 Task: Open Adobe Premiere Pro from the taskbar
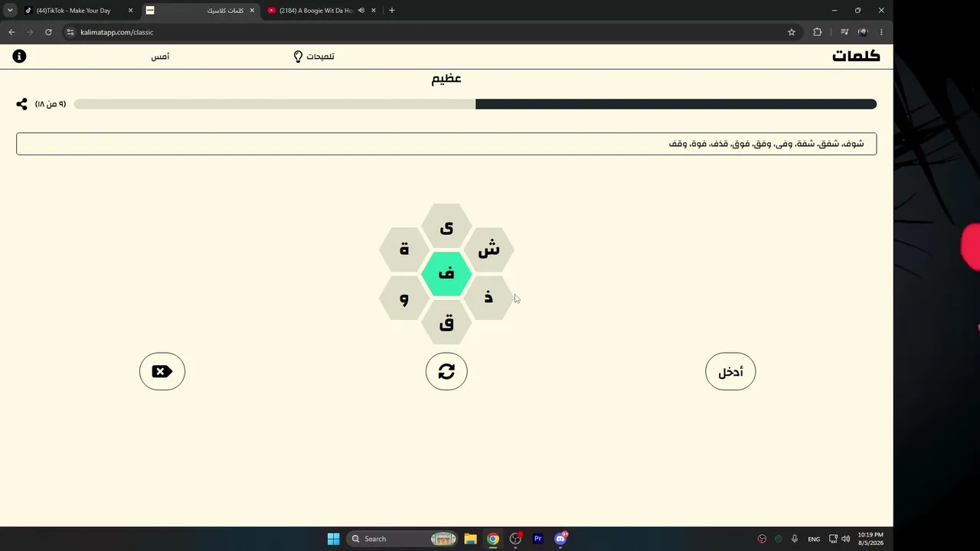(537, 539)
